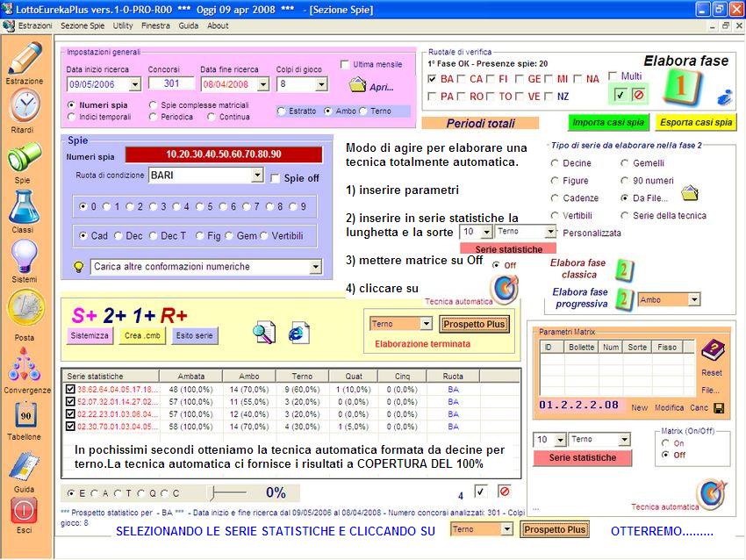Open the Ruota di condizione BARI dropdown
The image size is (746, 560).
257,175
